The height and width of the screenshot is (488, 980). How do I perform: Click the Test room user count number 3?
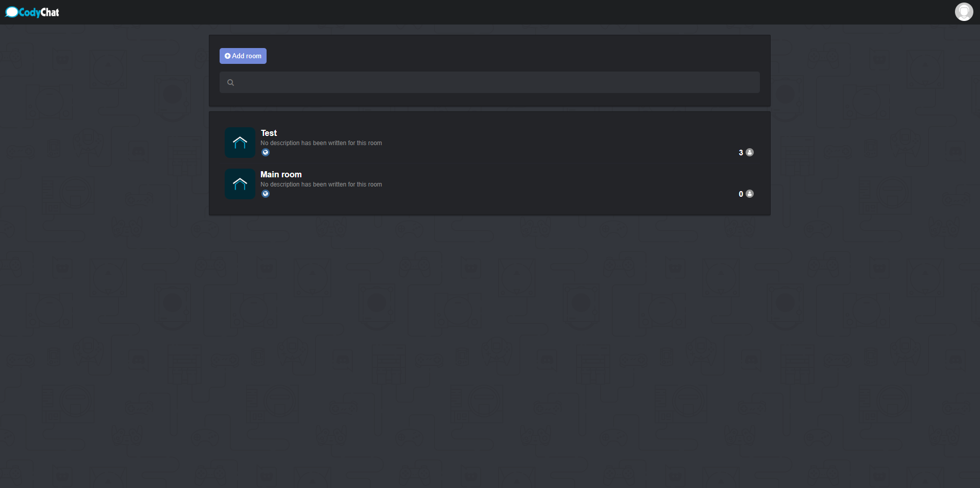[x=741, y=153]
